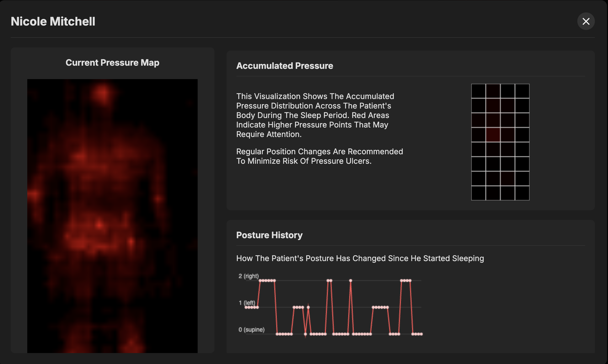
Task: Click the posture change description text
Action: pos(360,258)
